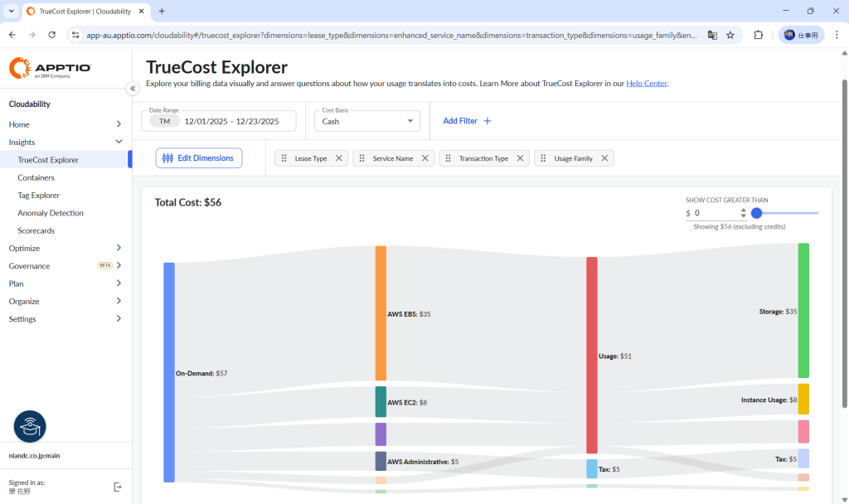849x504 pixels.
Task: Open the Cost Basis dropdown
Action: click(x=367, y=121)
